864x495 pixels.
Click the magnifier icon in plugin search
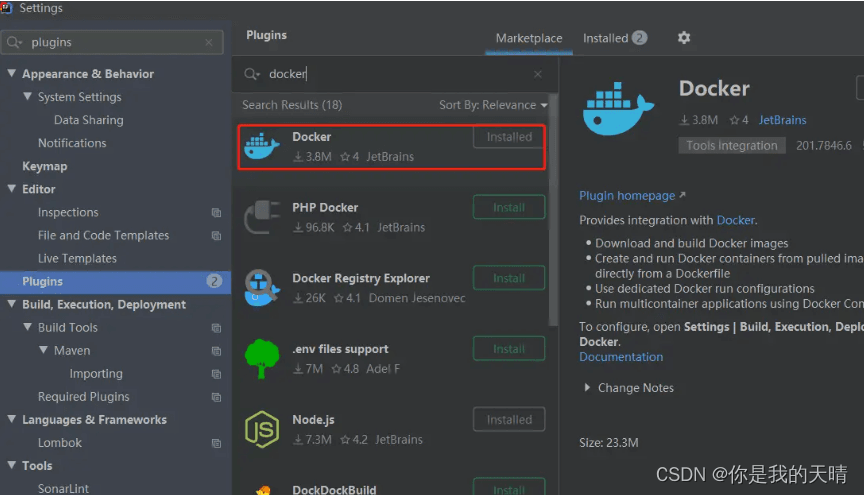pos(252,74)
